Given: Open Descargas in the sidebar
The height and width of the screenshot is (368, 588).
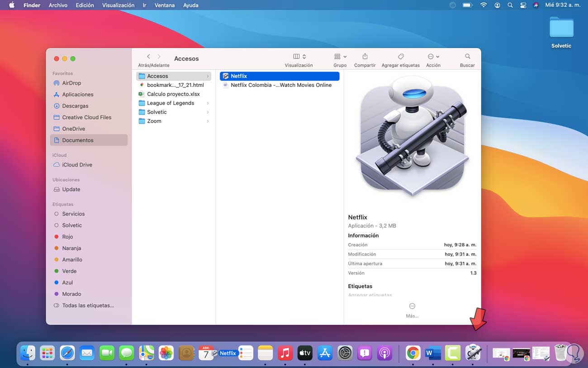Looking at the screenshot, I should pyautogui.click(x=89, y=106).
